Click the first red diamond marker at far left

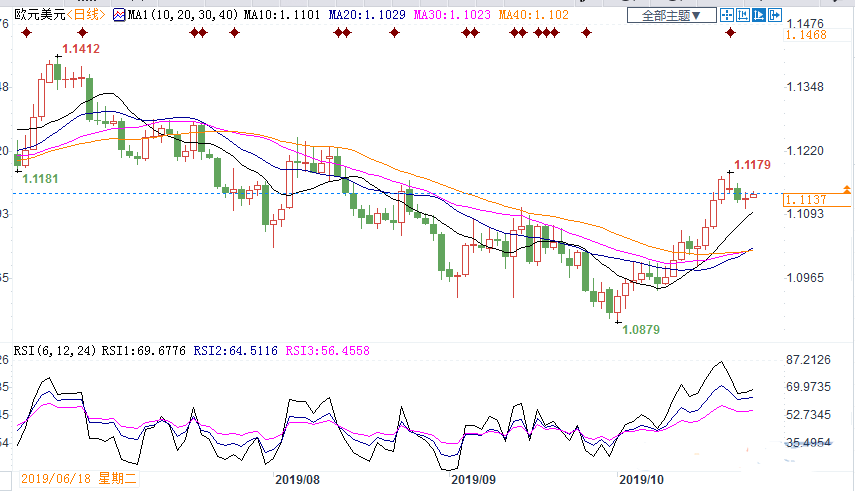tap(26, 33)
